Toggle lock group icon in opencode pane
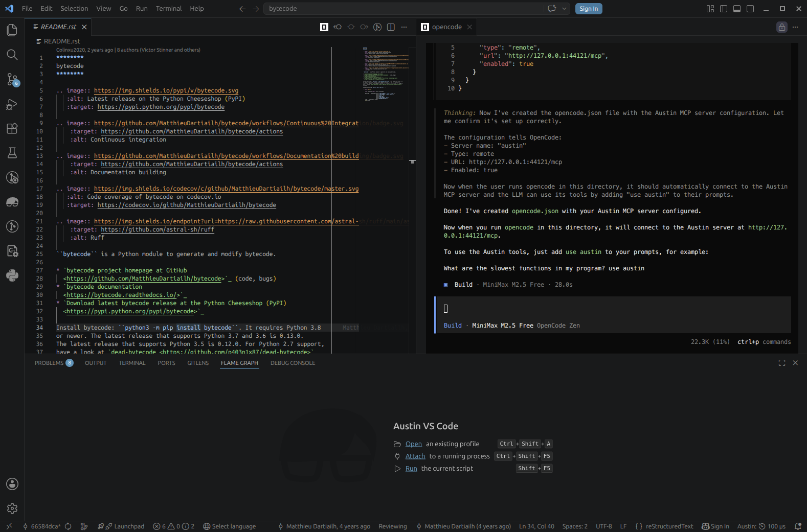Screen dimensions: 807x532 pos(782,27)
